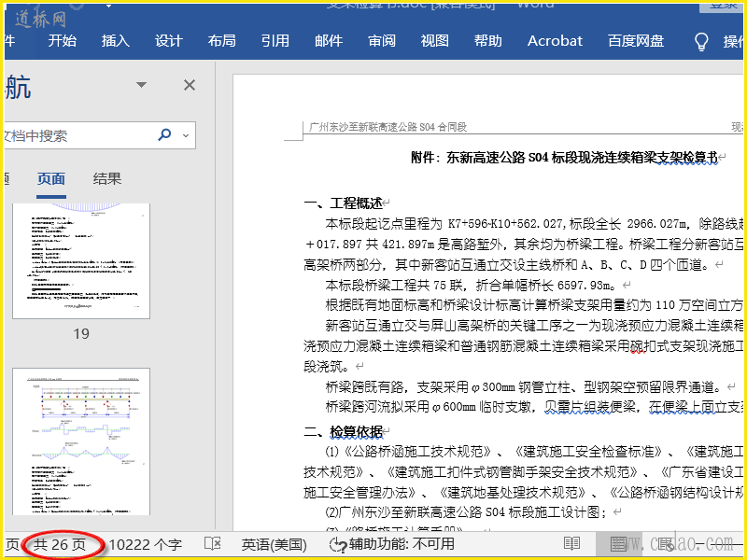This screenshot has height=560, width=747.
Task: Open the 百度网盘 ribbon tab
Action: click(636, 41)
